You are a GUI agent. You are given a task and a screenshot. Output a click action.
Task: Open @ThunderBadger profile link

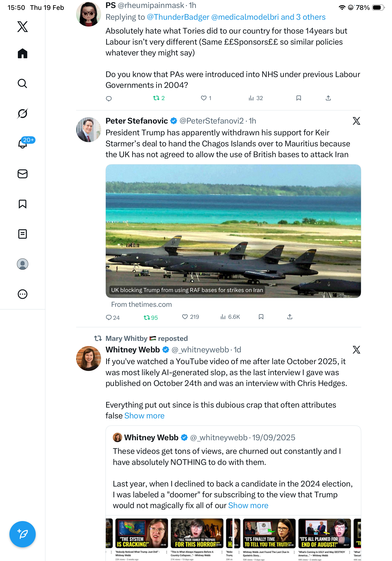click(x=178, y=17)
